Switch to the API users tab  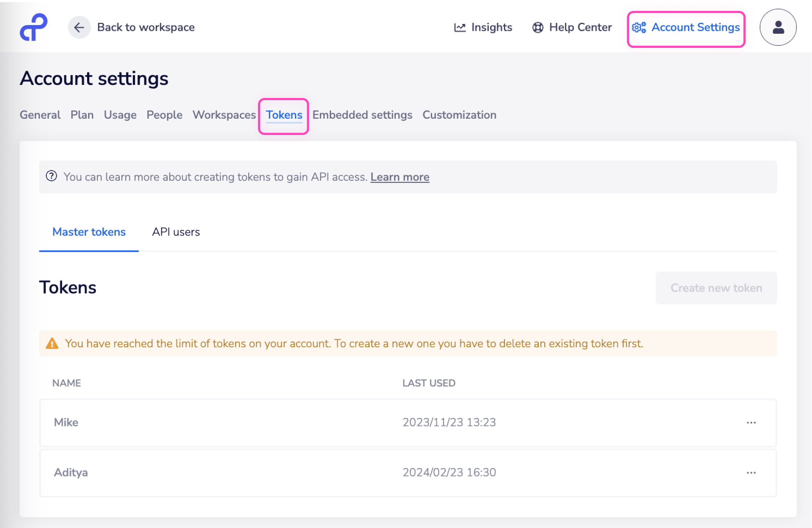click(176, 232)
